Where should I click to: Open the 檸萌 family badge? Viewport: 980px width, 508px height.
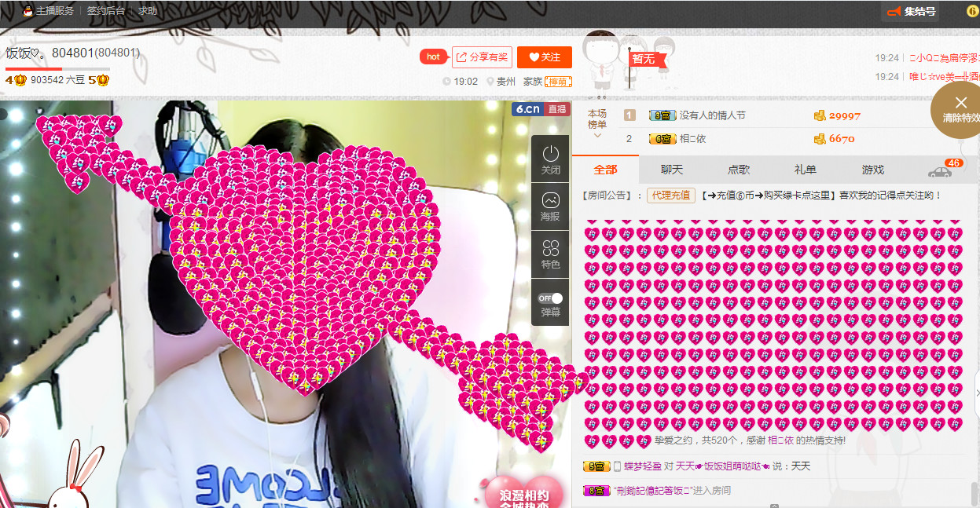(x=559, y=82)
